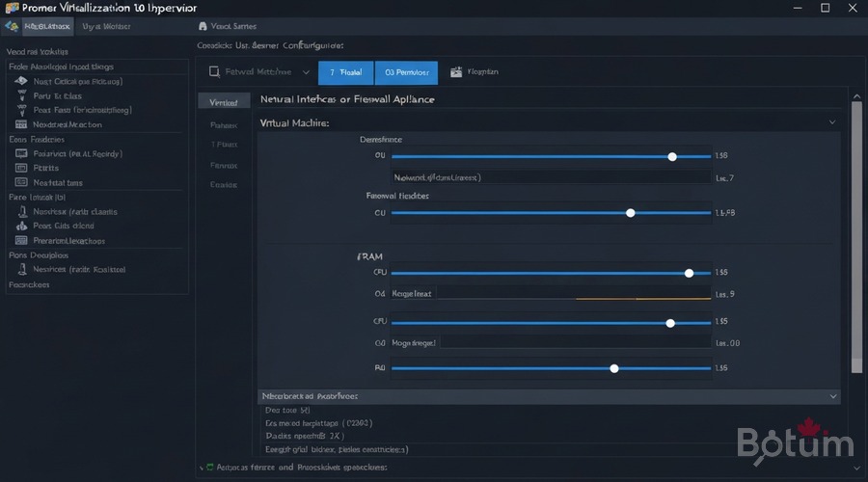
Task: Expand the Froler Maxidiged Irjood tkags group
Action: [x=61, y=67]
